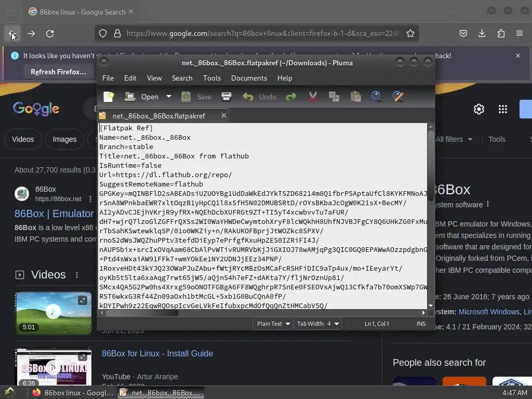
Task: Open the Pocket save icon in Firefox
Action: (x=463, y=33)
